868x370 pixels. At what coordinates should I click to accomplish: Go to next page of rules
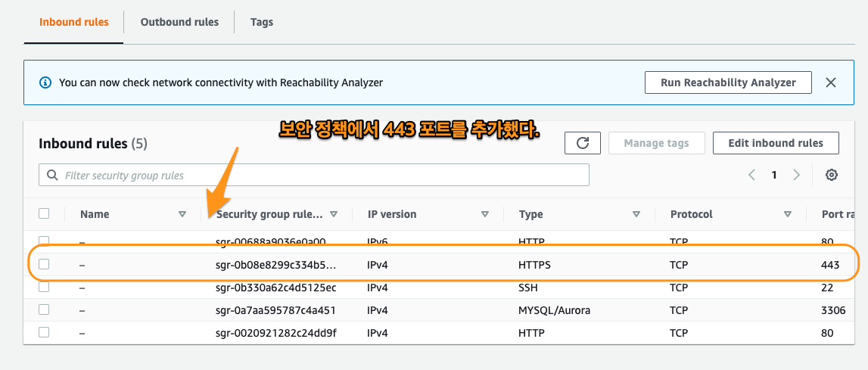pyautogui.click(x=796, y=175)
